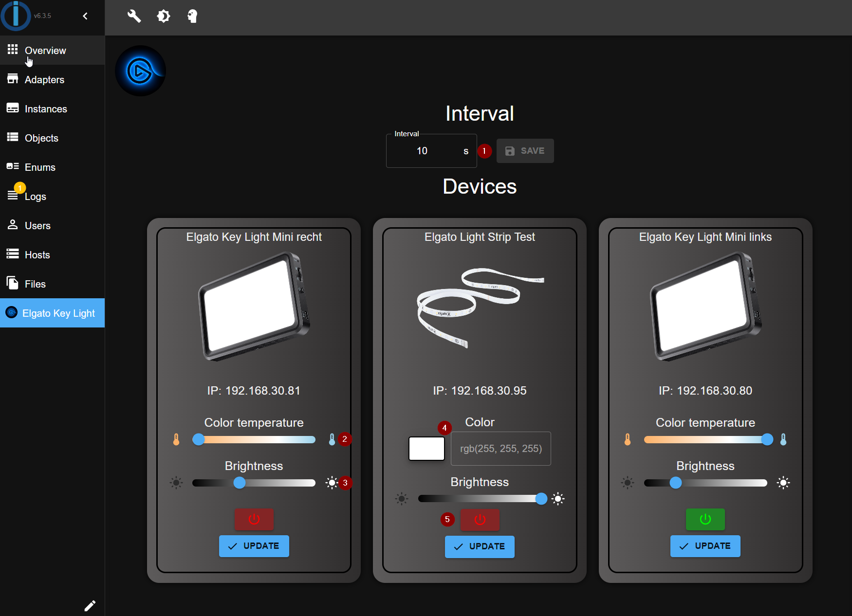Toggle power for Key Light Mini recht
Viewport: 852px width, 616px height.
(x=254, y=519)
